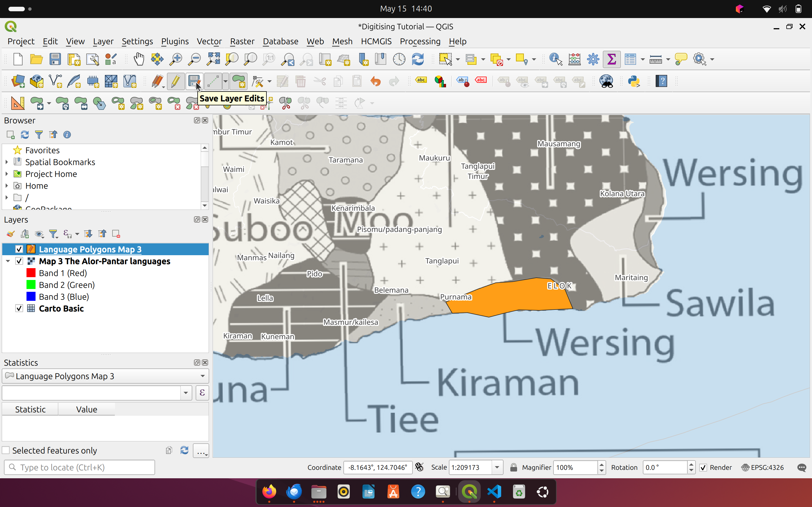Screen dimensions: 812x507
Task: Hide the Language Polygons Map 3 layer
Action: pos(19,249)
